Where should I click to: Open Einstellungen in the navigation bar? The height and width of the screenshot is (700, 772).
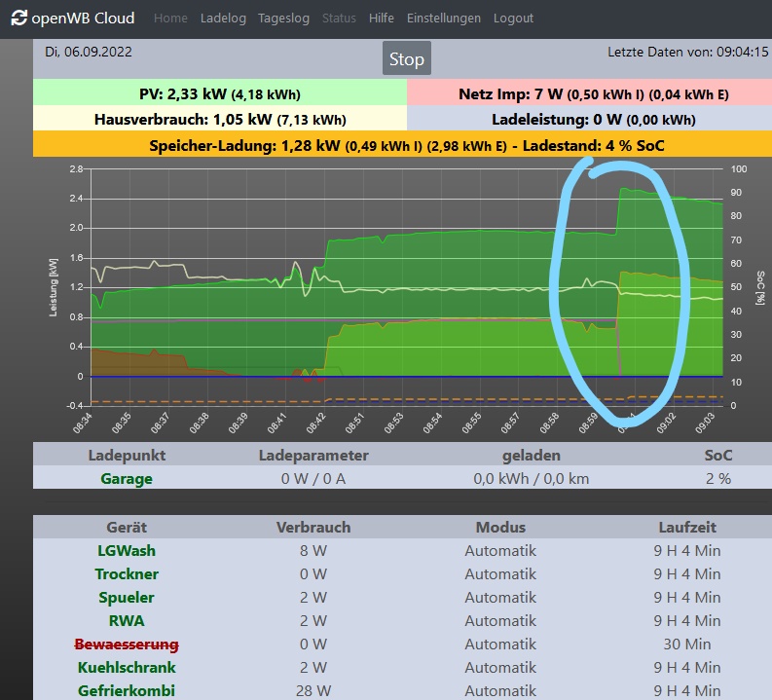[x=443, y=18]
